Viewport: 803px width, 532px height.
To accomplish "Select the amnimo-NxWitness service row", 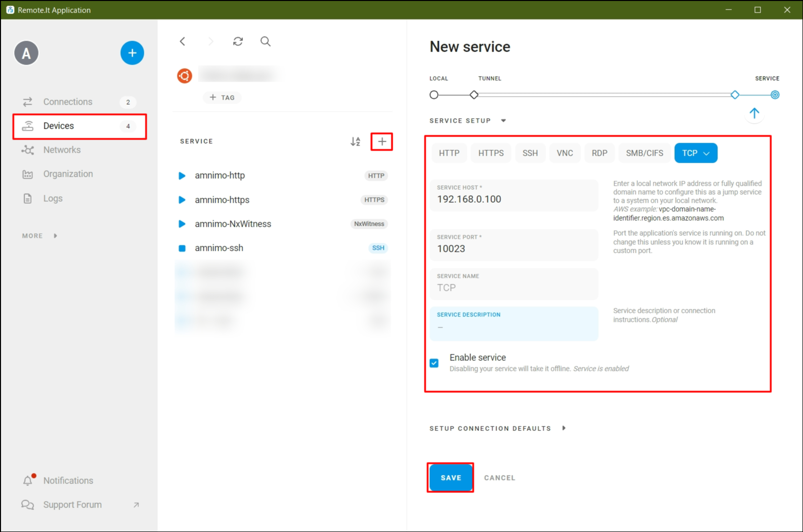I will pos(283,224).
